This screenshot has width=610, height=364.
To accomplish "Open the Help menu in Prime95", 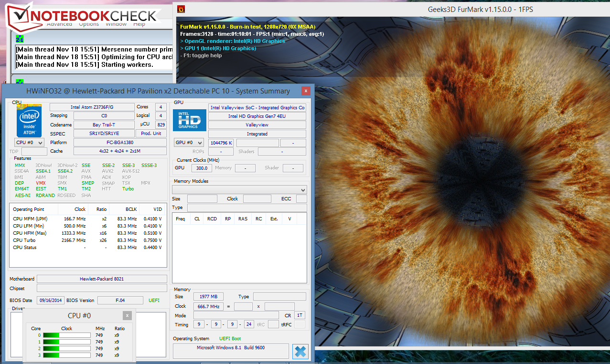I will click(x=139, y=24).
